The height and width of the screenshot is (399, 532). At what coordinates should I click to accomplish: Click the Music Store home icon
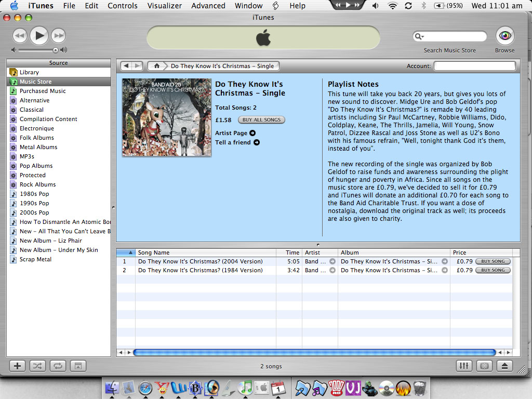157,66
